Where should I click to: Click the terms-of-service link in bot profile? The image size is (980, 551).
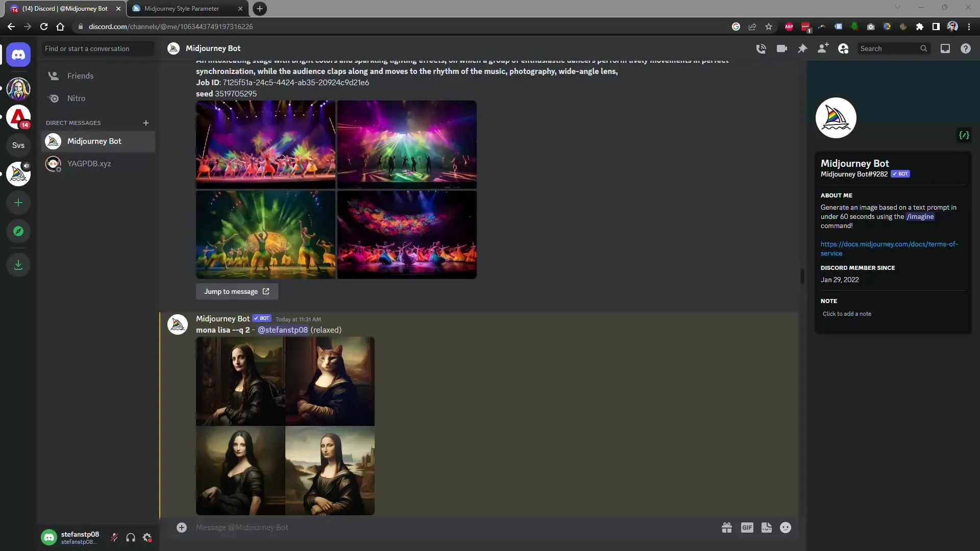(x=889, y=248)
